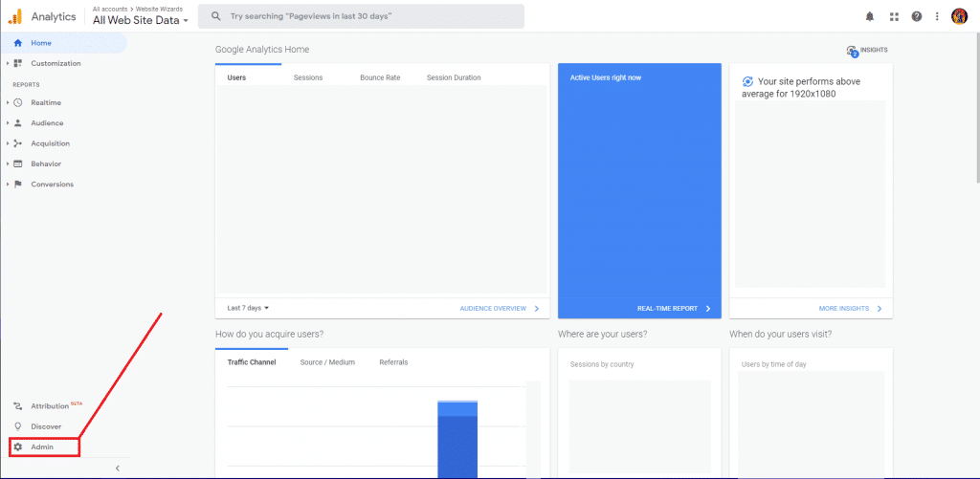Click the user account avatar
Screen dimensions: 980x479
(x=959, y=16)
